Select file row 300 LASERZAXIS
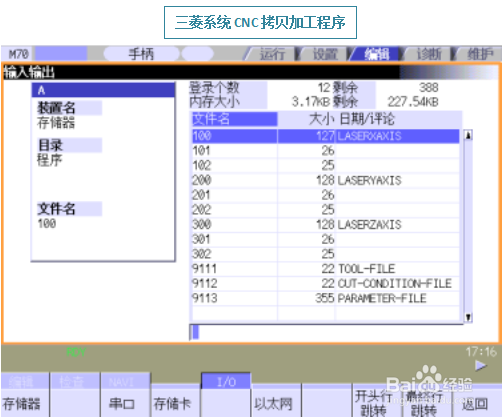 pyautogui.click(x=326, y=224)
